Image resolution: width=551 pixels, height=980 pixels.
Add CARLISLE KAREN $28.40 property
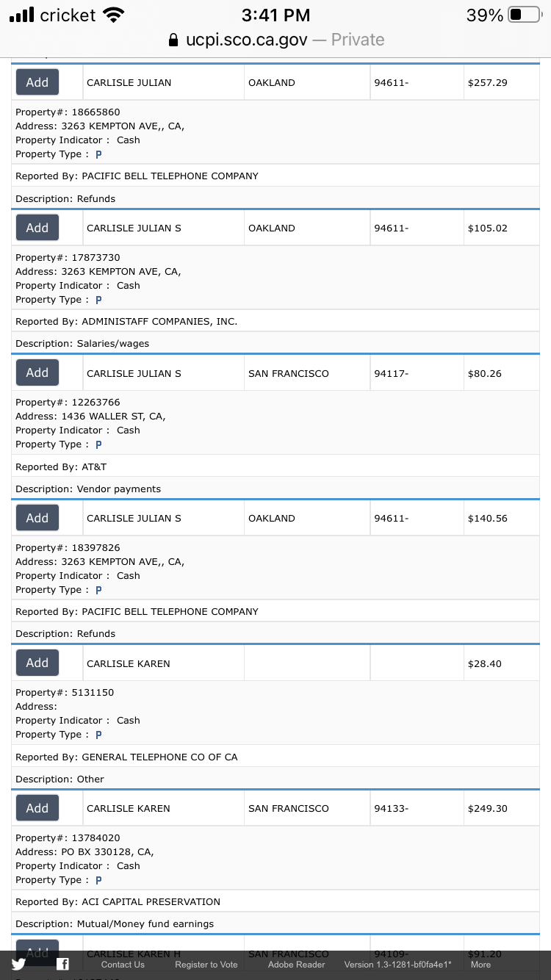point(37,663)
